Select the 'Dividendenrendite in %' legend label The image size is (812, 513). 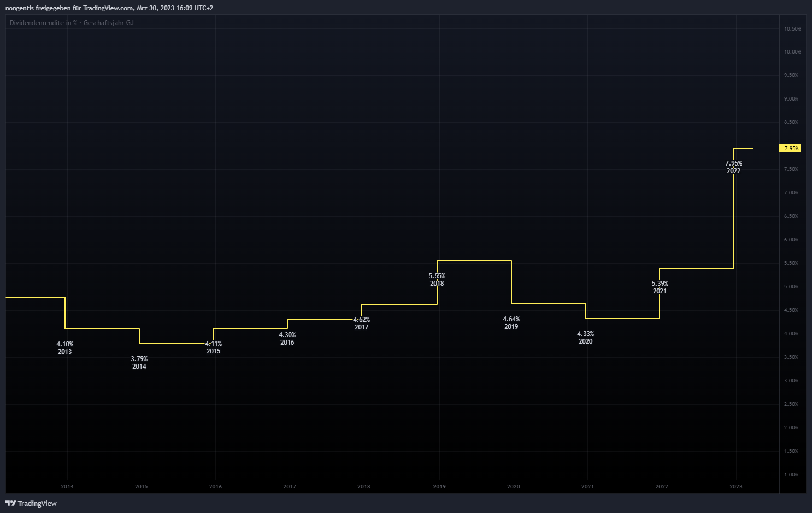[44, 23]
